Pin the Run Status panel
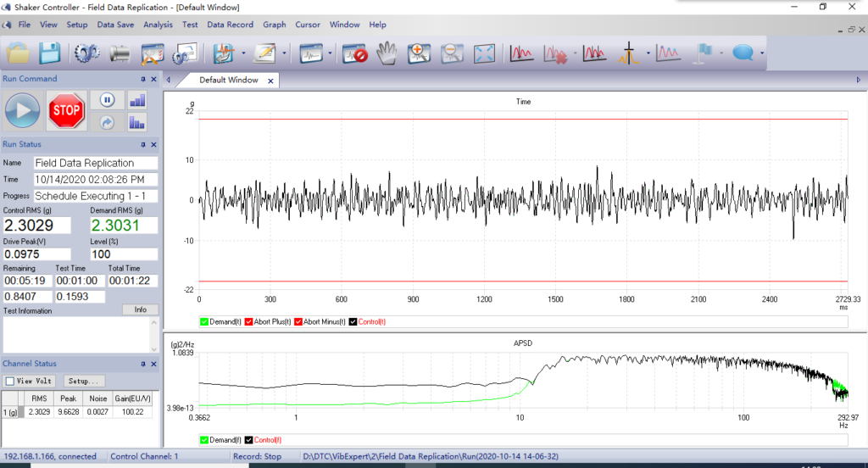The image size is (868, 468). (x=142, y=144)
